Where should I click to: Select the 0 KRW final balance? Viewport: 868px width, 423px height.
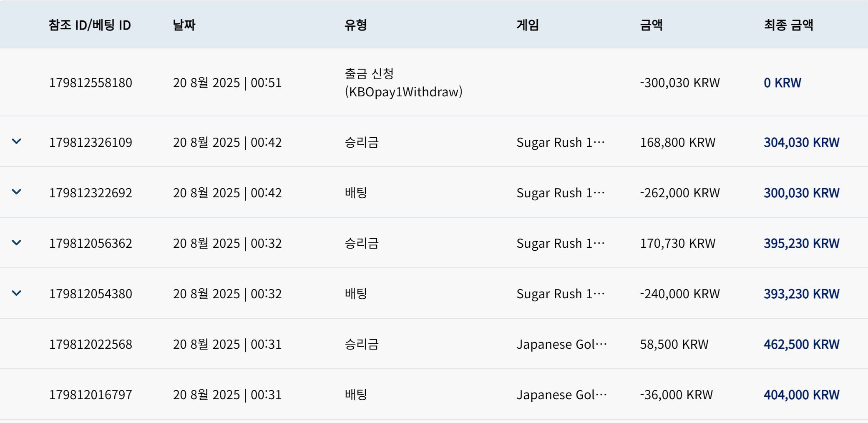[782, 83]
